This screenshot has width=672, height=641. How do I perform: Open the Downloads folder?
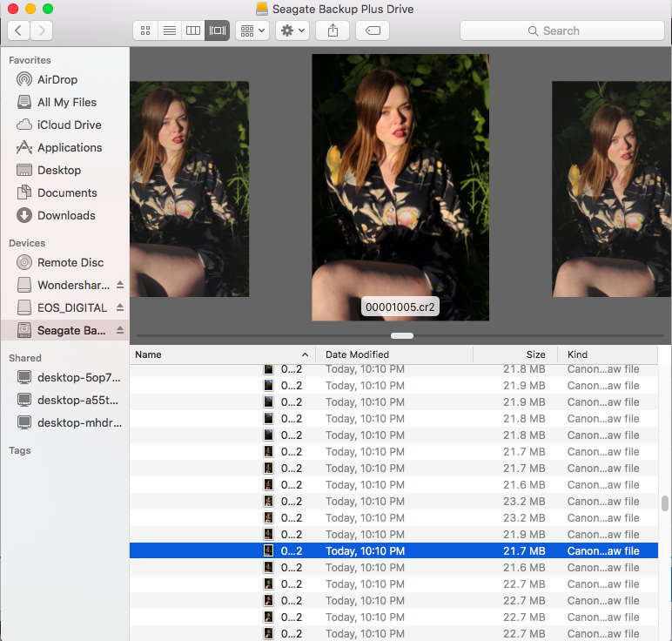tap(66, 216)
